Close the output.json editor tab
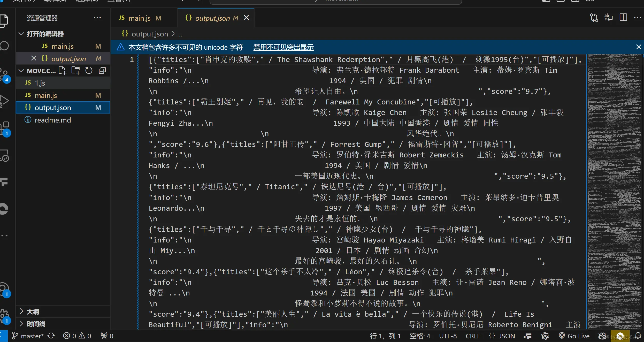Image resolution: width=644 pixels, height=342 pixels. [246, 18]
